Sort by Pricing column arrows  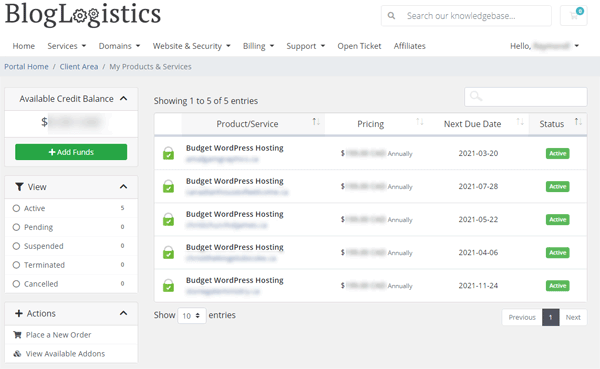[420, 122]
